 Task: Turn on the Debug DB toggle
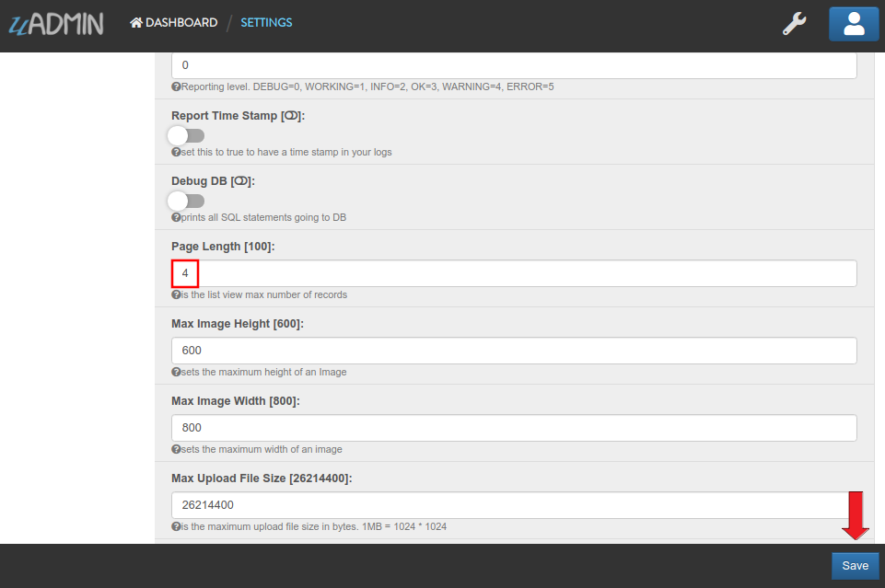[186, 202]
